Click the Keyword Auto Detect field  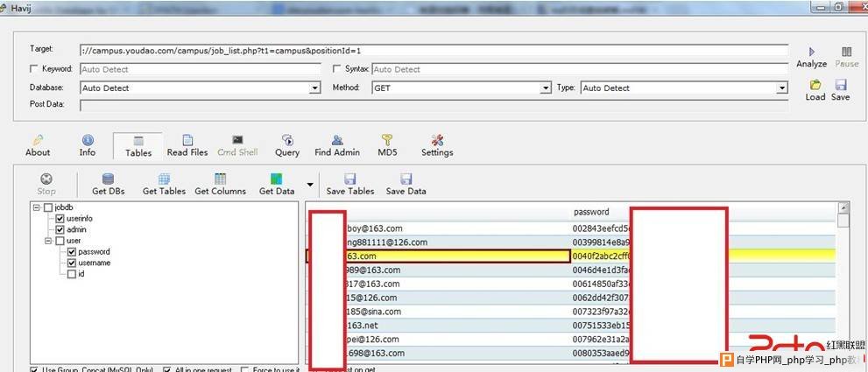(201, 69)
